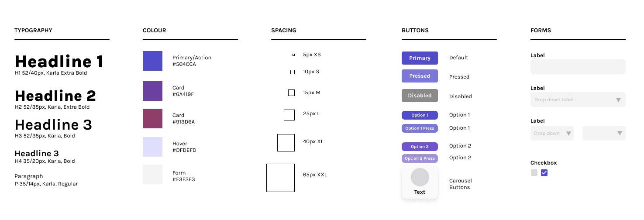Select the Option 1 pill button
Screen dimensions: 644x220
tap(420, 115)
